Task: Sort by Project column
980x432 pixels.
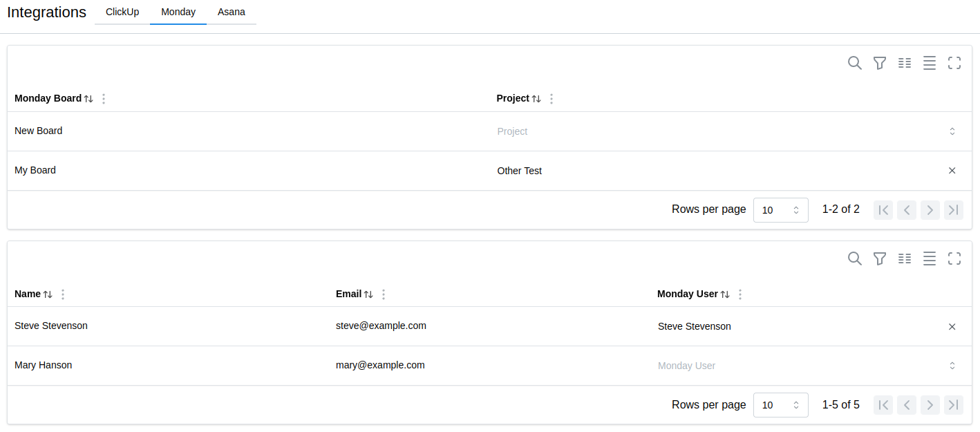Action: point(536,99)
